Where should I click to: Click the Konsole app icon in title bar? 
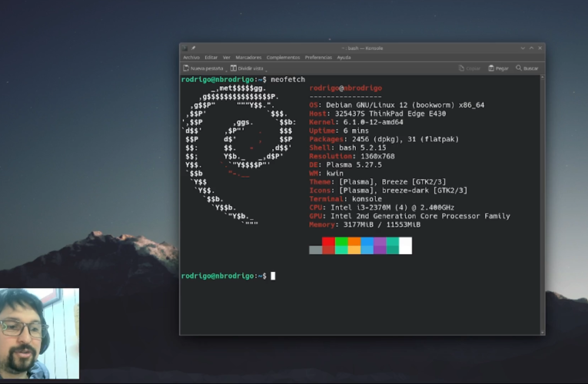click(x=185, y=48)
